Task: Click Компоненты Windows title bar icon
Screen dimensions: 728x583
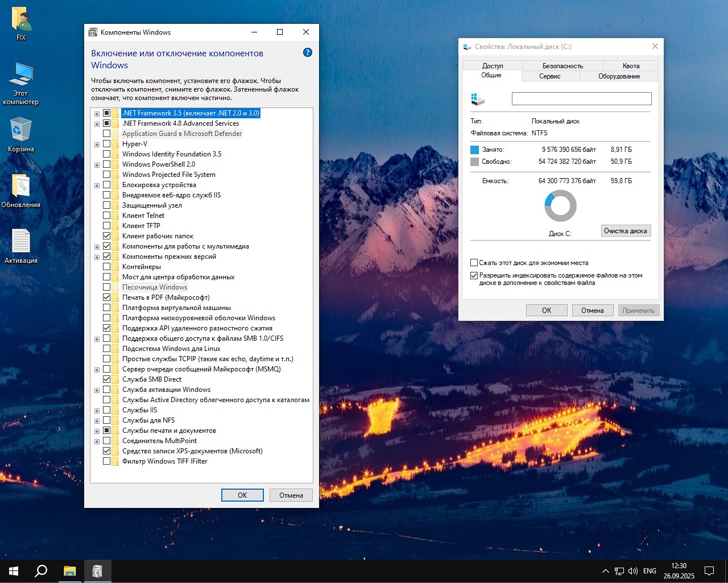Action: [x=93, y=32]
